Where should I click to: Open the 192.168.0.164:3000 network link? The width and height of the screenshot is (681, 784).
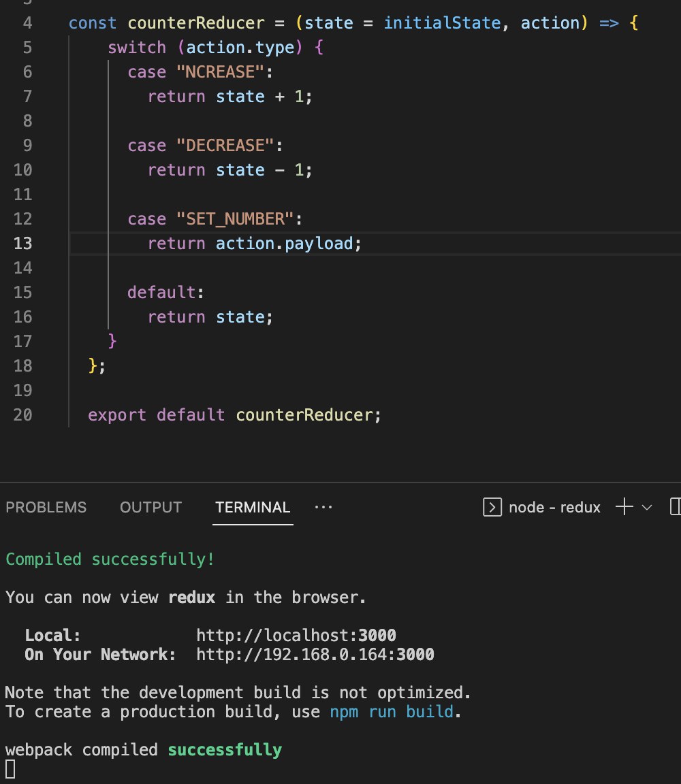click(315, 654)
